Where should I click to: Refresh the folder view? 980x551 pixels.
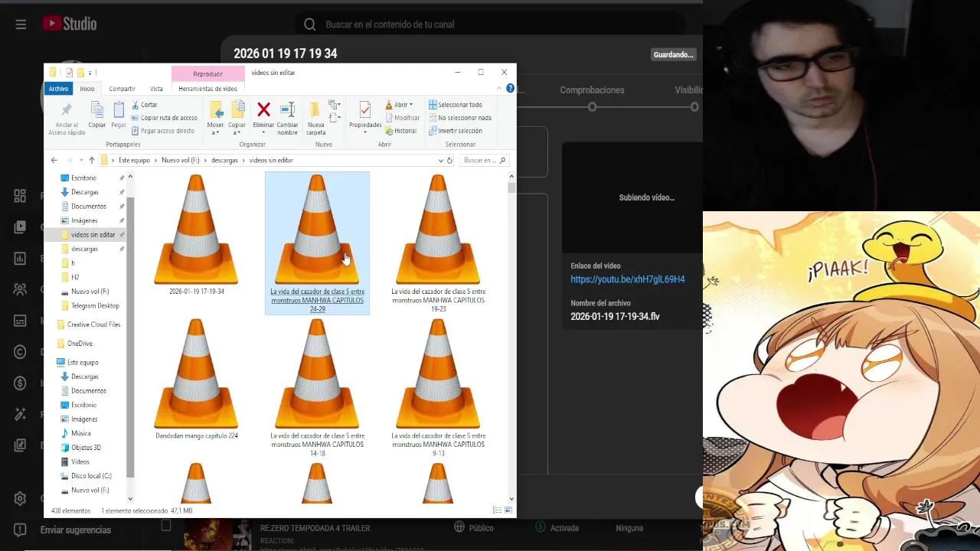(449, 160)
